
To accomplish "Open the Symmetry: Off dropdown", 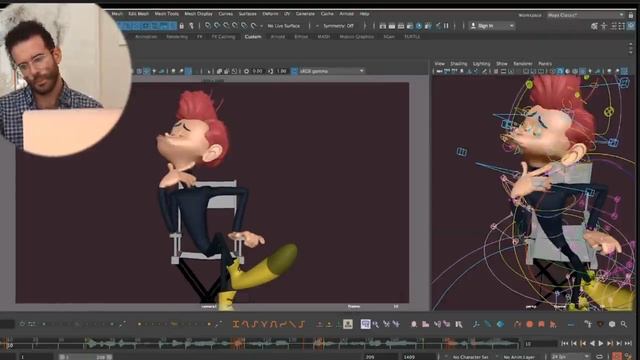I will tap(339, 26).
